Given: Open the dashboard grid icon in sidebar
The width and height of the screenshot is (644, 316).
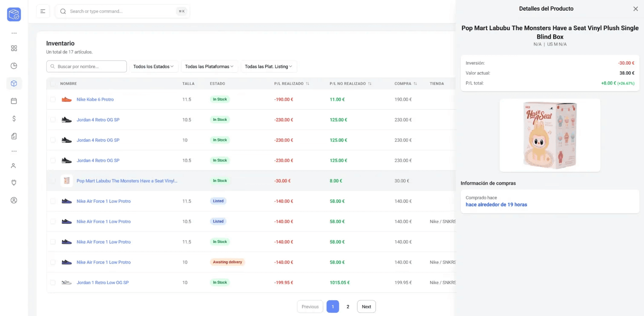Looking at the screenshot, I should point(14,48).
